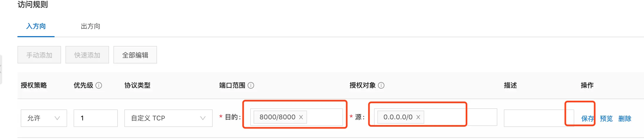Switch to the 入方向 tab
This screenshot has height=139, width=644.
pos(36,26)
